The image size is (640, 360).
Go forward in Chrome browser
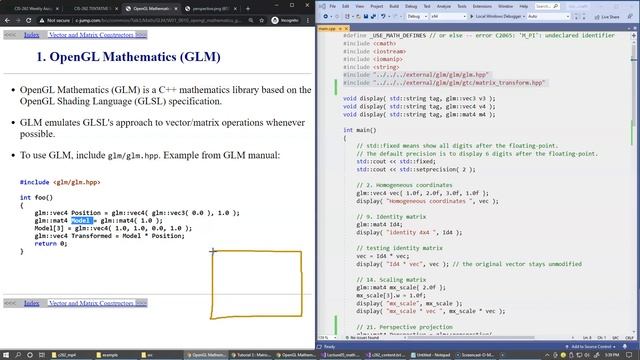pyautogui.click(x=18, y=20)
